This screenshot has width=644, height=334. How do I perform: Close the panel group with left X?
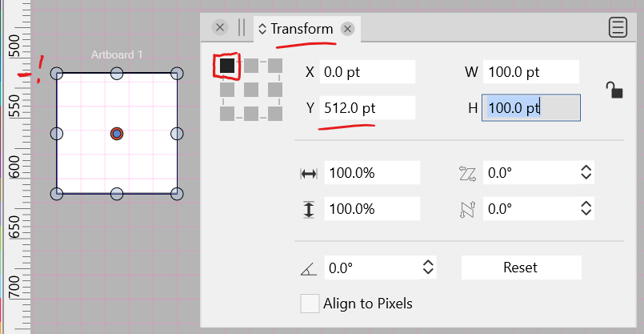click(x=220, y=27)
